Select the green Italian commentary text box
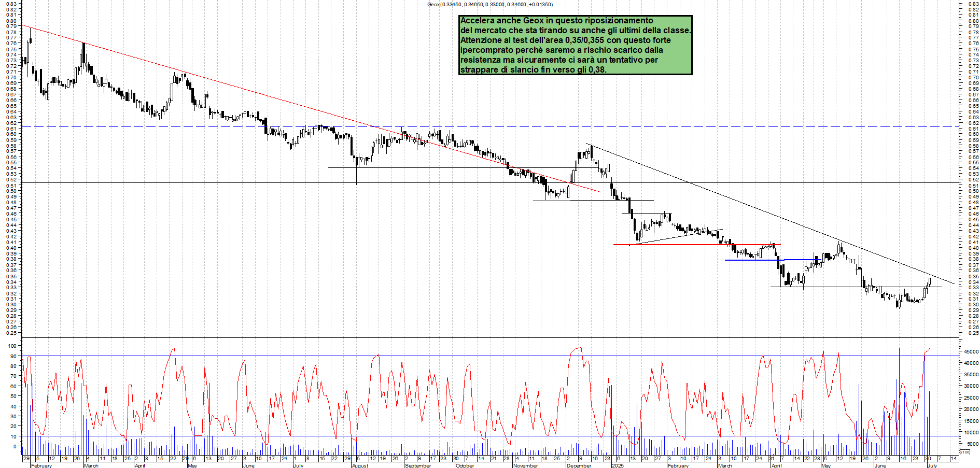The width and height of the screenshot is (980, 468). click(x=576, y=45)
